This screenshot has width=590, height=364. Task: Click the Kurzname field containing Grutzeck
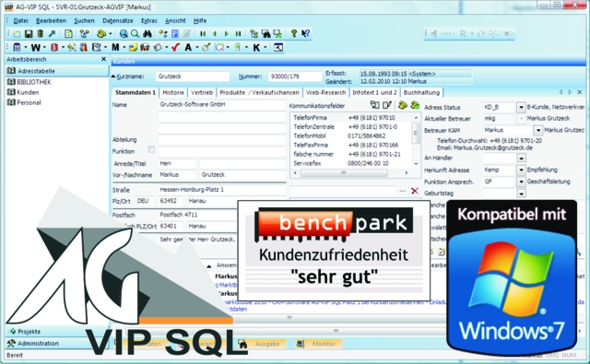pyautogui.click(x=193, y=76)
